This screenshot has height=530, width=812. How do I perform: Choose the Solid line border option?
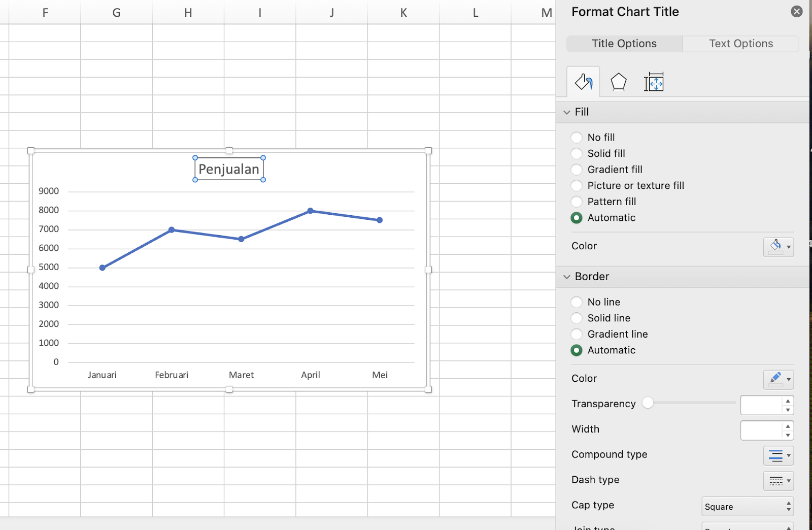tap(577, 318)
